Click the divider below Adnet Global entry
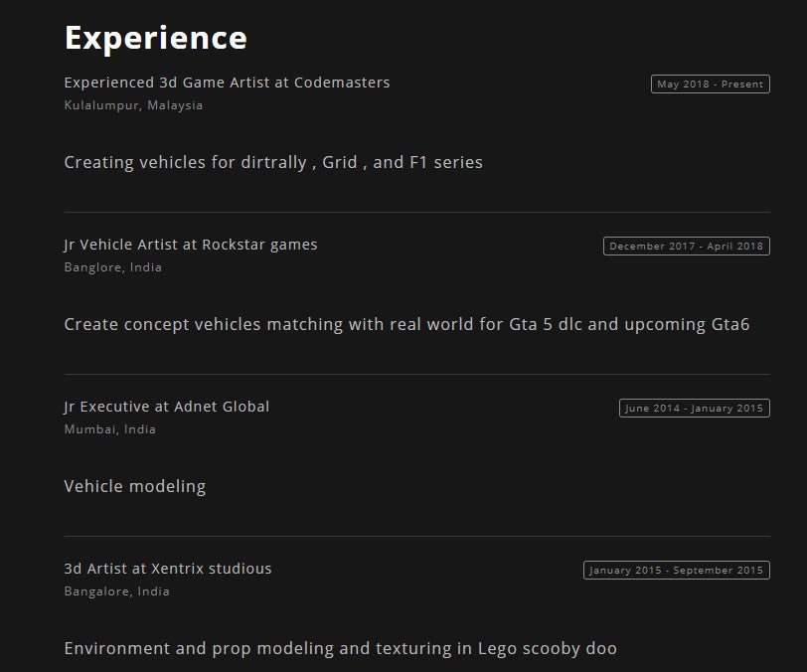Viewport: 807px width, 672px height. click(x=416, y=536)
